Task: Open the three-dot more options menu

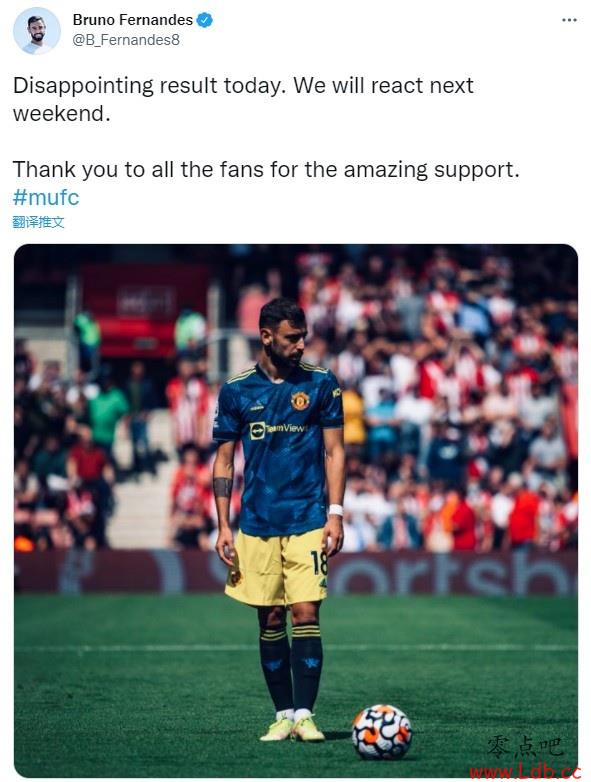Action: (x=569, y=20)
